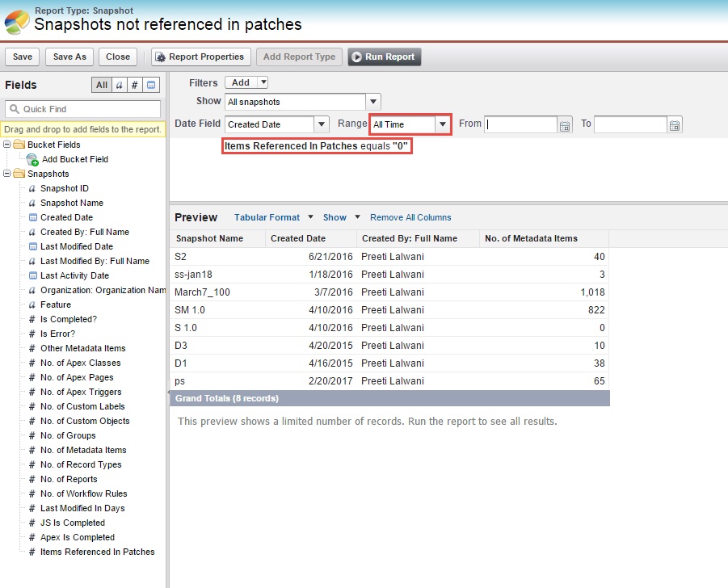Click the Add Bucket Field icon
This screenshot has height=588, width=728.
pyautogui.click(x=32, y=159)
